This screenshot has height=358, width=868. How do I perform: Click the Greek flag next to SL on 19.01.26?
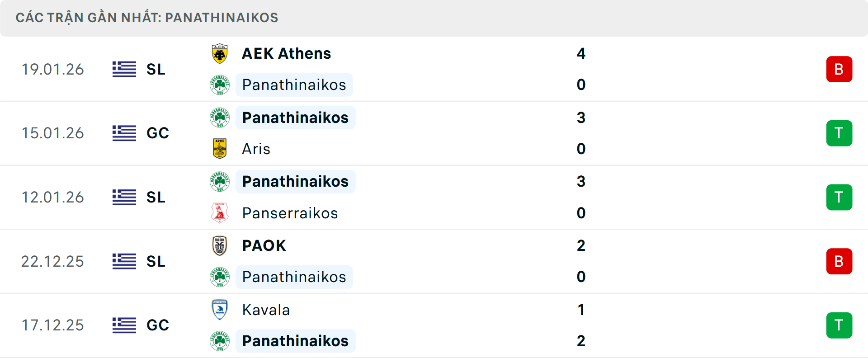[x=124, y=69]
